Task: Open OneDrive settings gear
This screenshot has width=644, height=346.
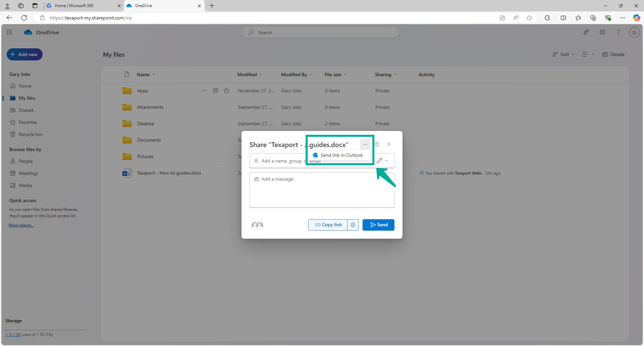Action: 602,32
